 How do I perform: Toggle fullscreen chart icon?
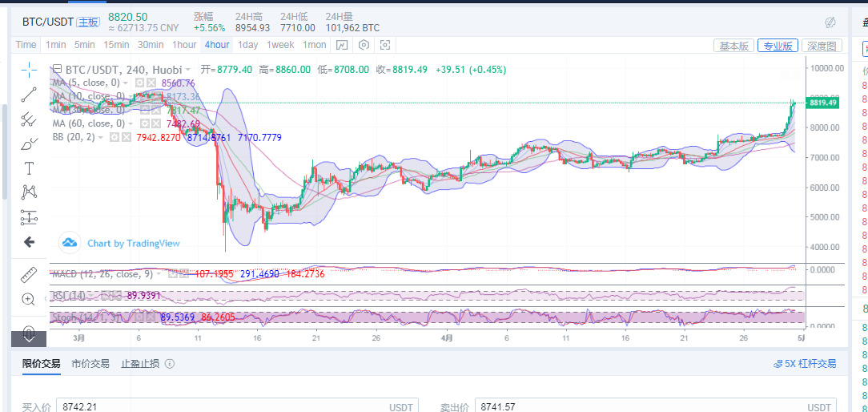385,45
